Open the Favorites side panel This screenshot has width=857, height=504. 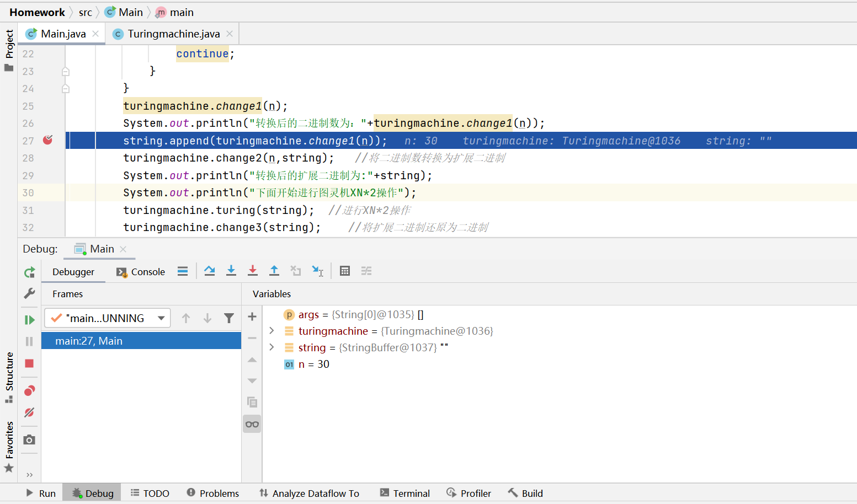click(x=9, y=447)
